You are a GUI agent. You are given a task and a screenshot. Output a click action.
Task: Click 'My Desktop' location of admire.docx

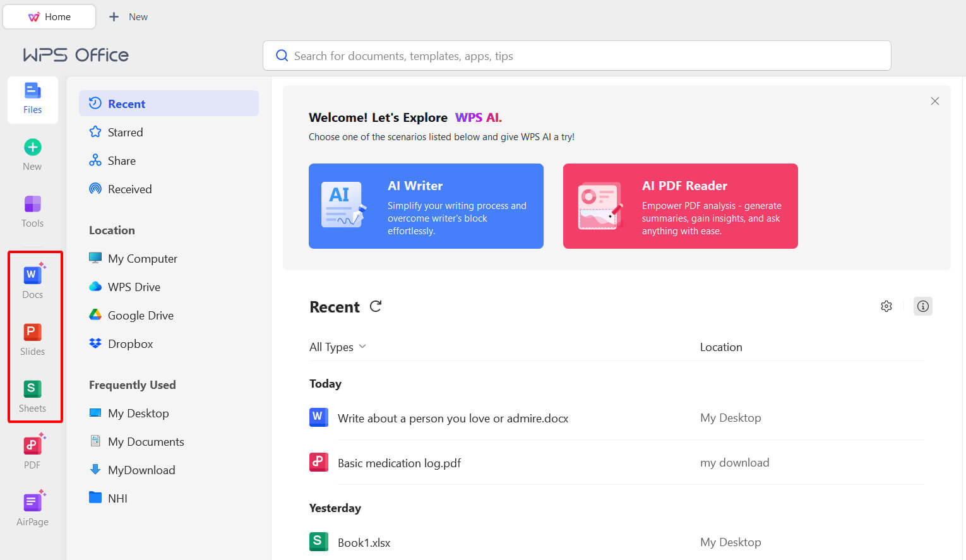coord(730,418)
